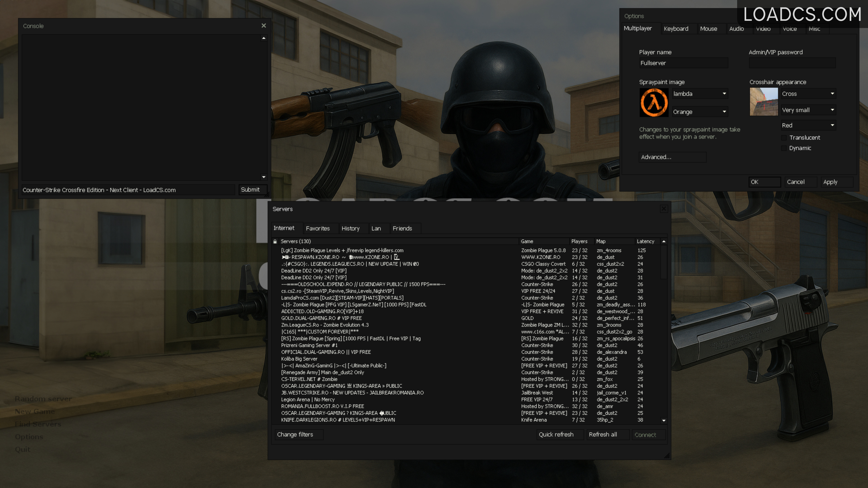Sort servers by the Game column header
Screen dimensions: 868x488
click(x=544, y=242)
